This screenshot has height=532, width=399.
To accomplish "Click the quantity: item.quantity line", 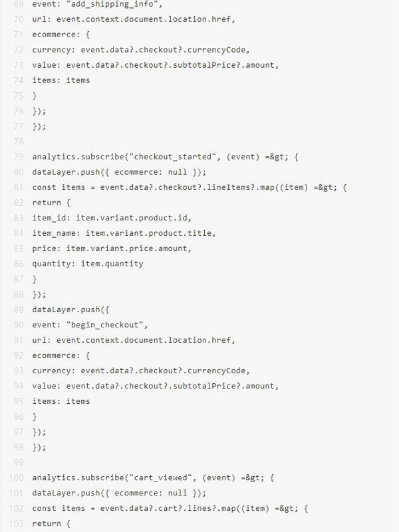I will (x=87, y=264).
